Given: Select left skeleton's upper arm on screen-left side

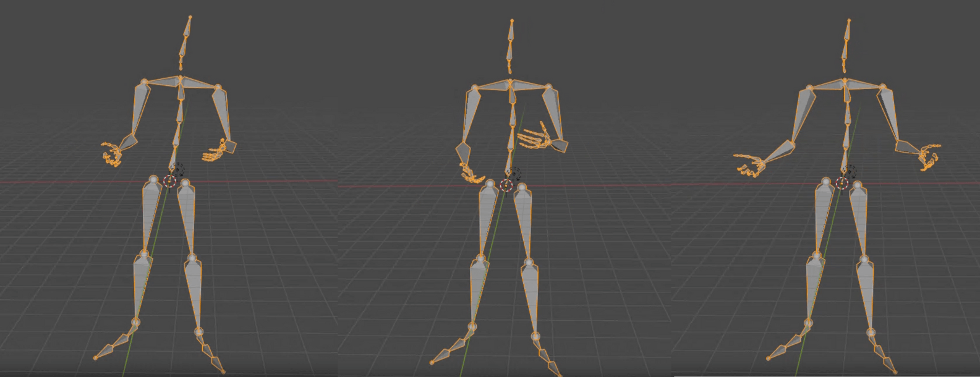Looking at the screenshot, I should pos(141,108).
